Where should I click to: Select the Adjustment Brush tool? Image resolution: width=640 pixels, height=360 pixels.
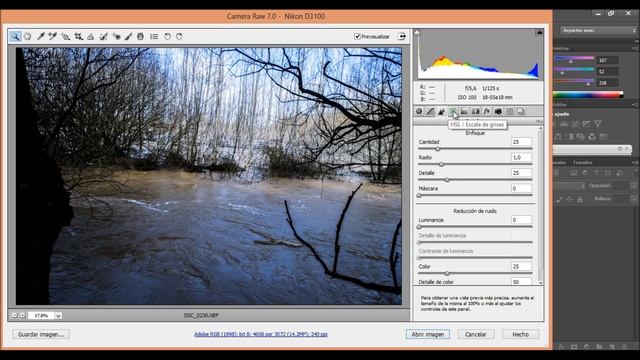tap(128, 36)
